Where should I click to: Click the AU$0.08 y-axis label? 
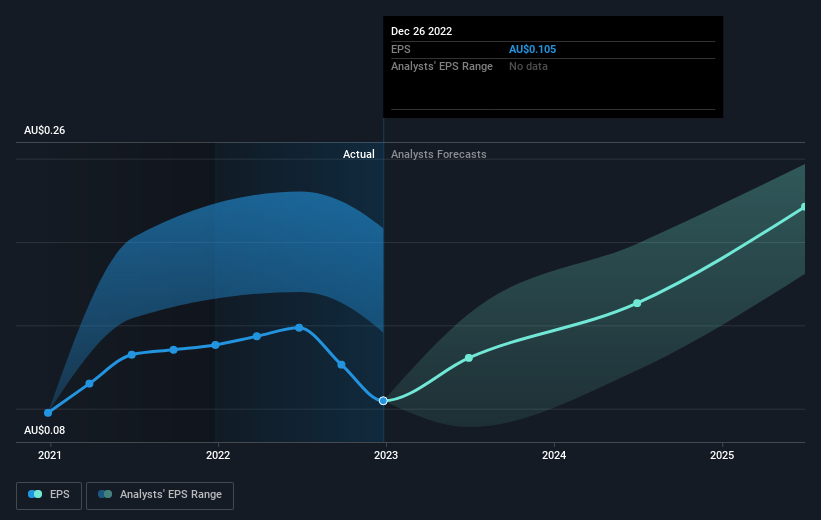(x=45, y=430)
